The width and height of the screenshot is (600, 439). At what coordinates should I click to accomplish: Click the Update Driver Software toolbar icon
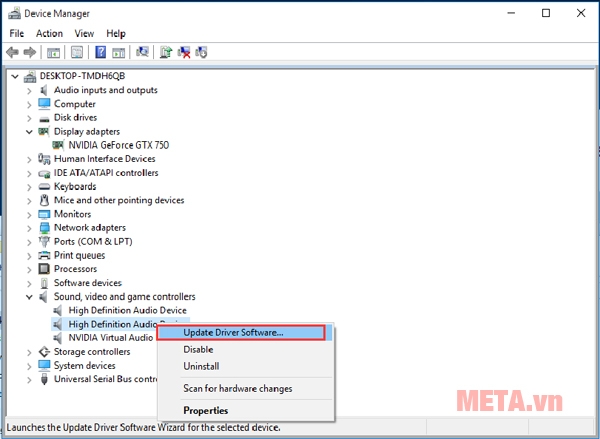pyautogui.click(x=166, y=52)
